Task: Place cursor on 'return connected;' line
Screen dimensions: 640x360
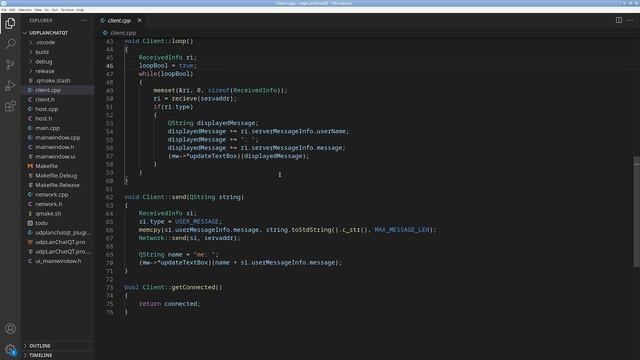Action: (169, 304)
